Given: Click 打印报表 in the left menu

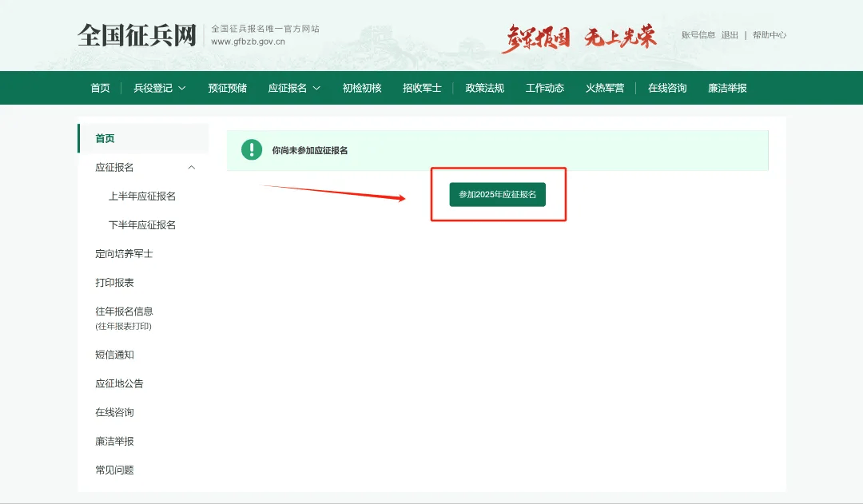Looking at the screenshot, I should pyautogui.click(x=114, y=282).
